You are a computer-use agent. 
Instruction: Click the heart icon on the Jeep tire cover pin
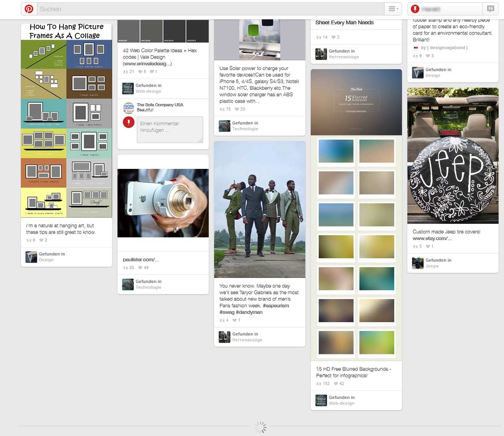(428, 247)
